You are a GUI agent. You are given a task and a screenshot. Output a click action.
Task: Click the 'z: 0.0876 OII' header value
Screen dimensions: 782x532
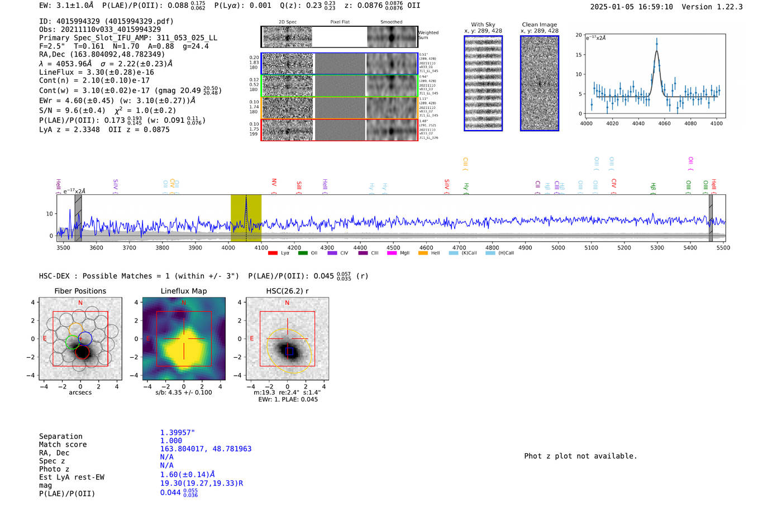pyautogui.click(x=382, y=6)
